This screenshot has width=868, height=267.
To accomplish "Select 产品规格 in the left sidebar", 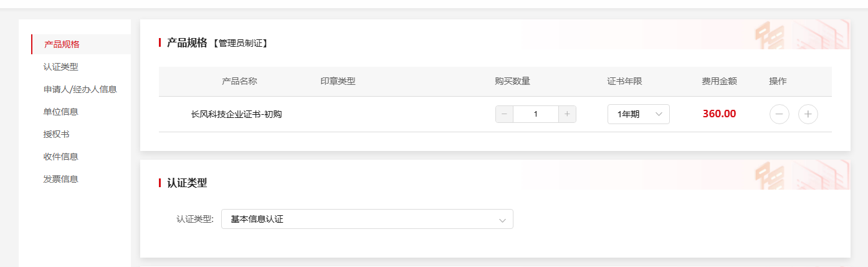I will (62, 44).
